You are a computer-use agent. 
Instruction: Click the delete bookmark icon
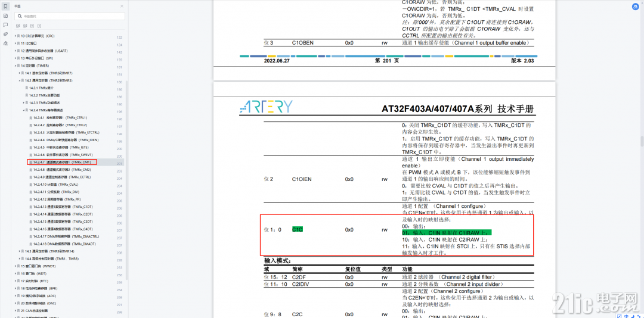(39, 26)
